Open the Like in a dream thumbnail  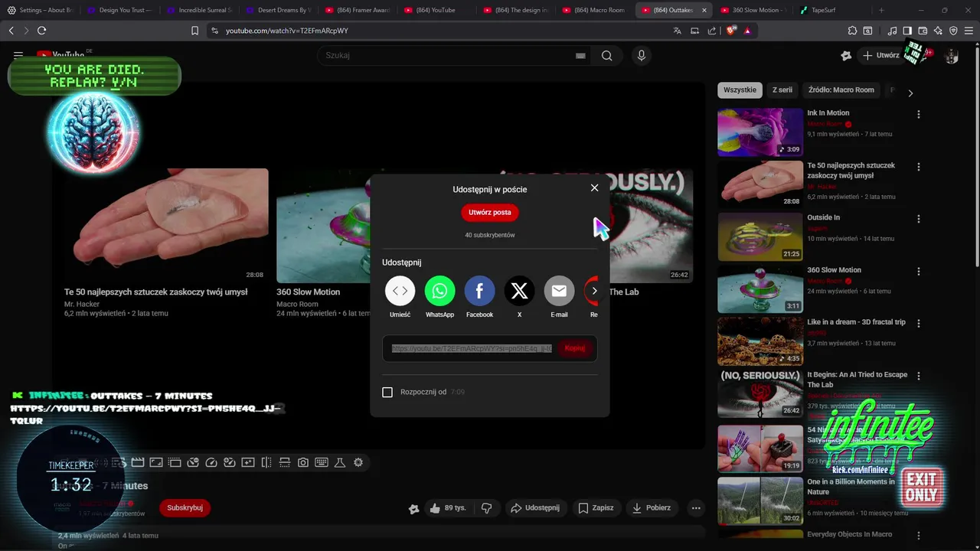click(760, 341)
